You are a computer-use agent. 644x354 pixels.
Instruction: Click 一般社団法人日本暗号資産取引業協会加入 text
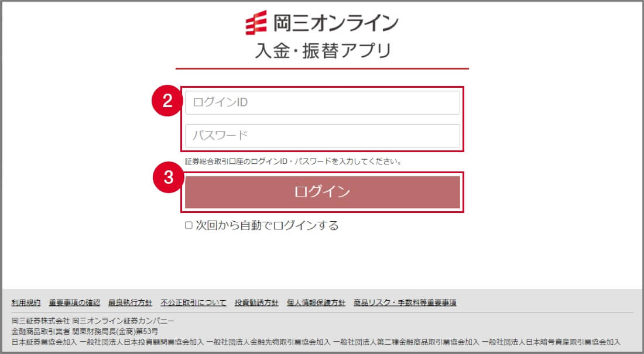551,342
